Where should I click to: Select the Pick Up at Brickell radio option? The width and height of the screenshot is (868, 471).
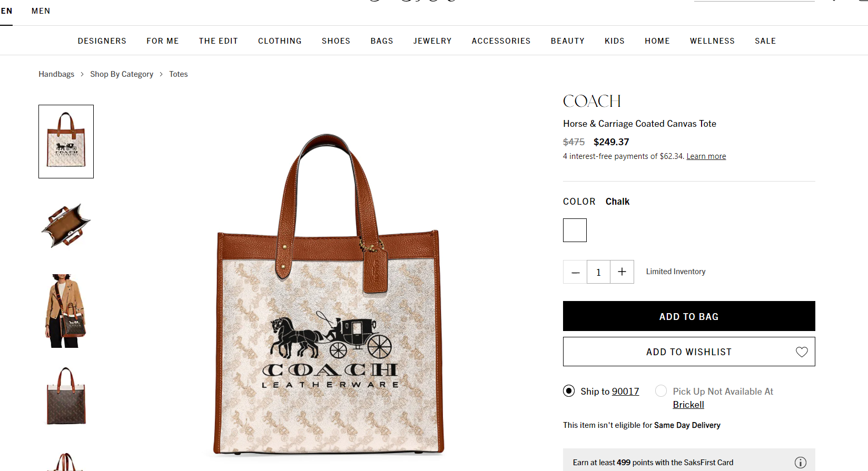661,391
